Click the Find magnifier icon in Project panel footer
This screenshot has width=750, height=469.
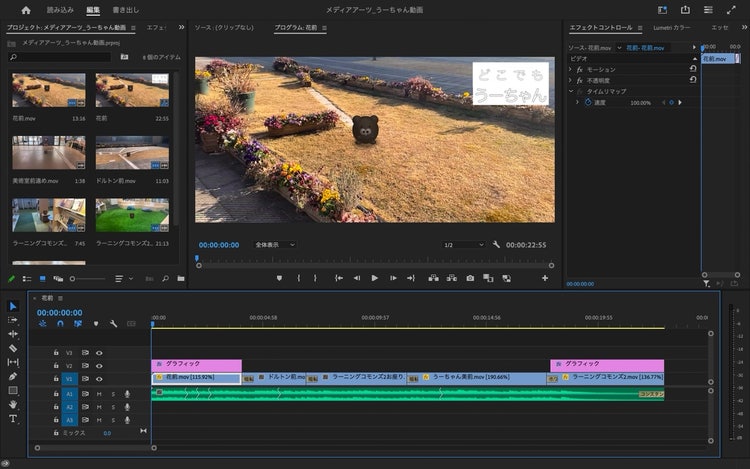point(165,278)
